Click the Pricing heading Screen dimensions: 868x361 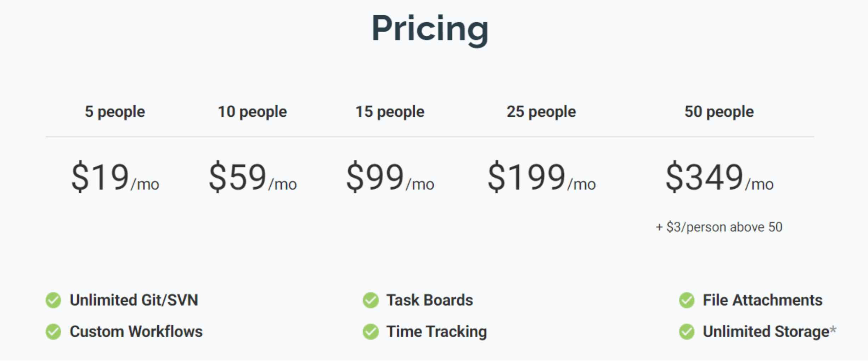[x=430, y=29]
